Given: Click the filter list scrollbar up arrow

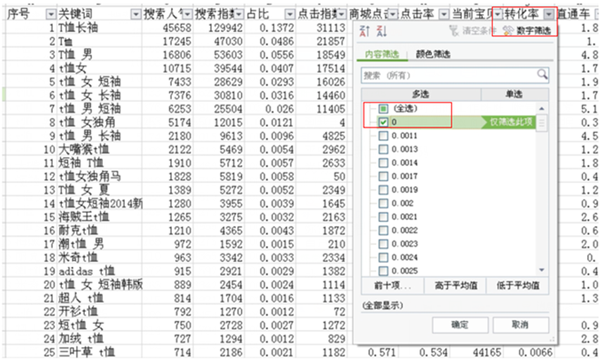Looking at the screenshot, I should (541, 109).
